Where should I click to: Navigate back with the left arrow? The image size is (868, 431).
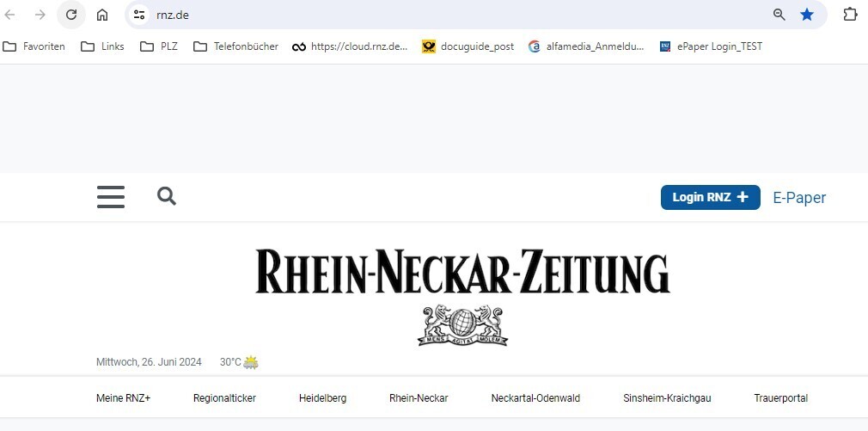(10, 15)
